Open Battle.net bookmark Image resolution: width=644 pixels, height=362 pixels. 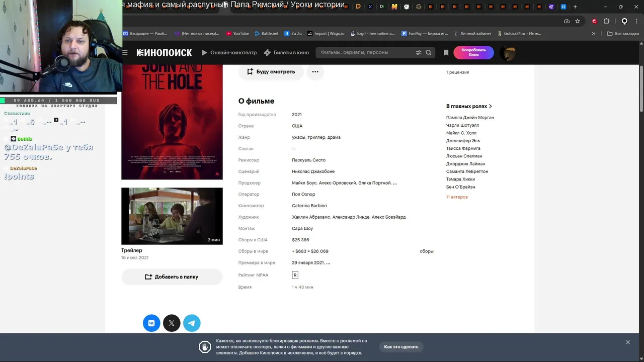pos(266,34)
